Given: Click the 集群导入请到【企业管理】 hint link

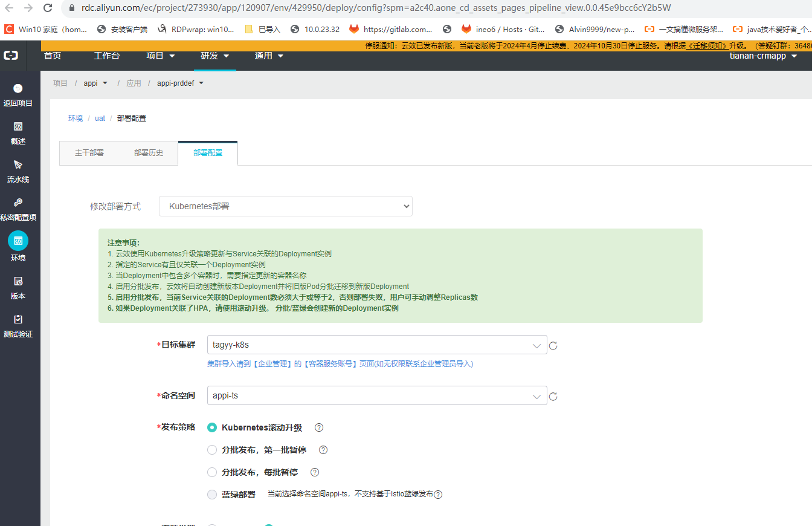Looking at the screenshot, I should (340, 364).
